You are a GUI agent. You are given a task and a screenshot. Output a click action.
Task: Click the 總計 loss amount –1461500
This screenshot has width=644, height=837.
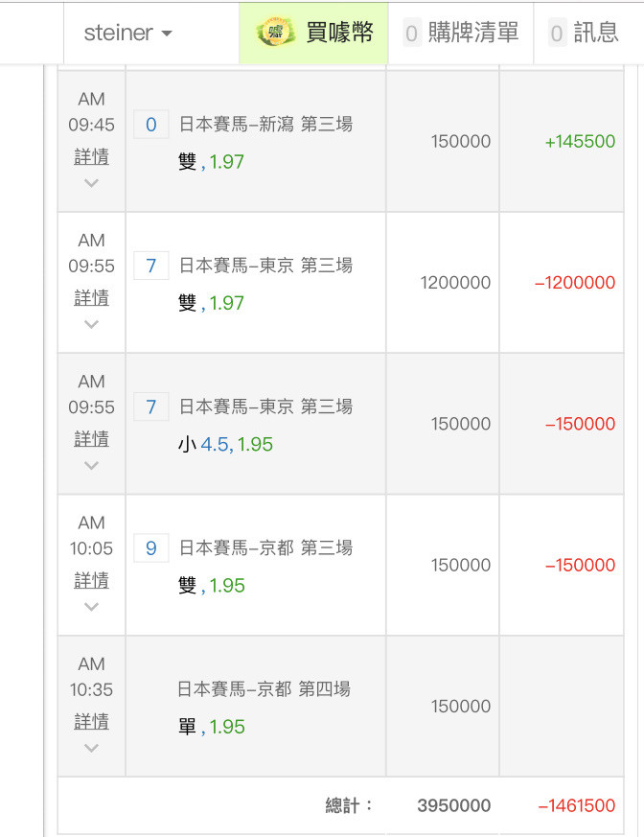(577, 805)
